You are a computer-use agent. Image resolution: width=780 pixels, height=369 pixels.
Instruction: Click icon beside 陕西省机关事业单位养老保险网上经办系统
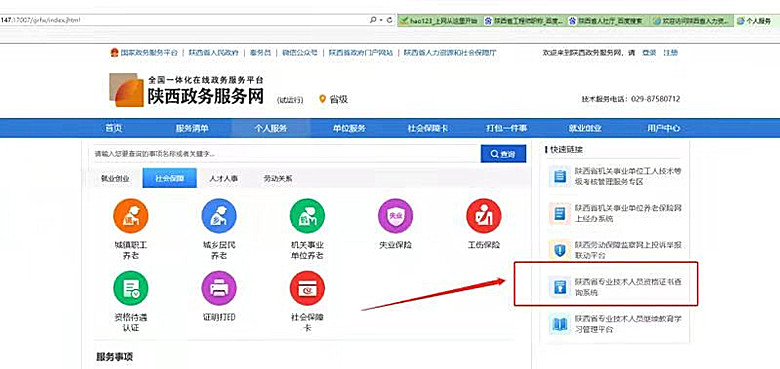[560, 213]
